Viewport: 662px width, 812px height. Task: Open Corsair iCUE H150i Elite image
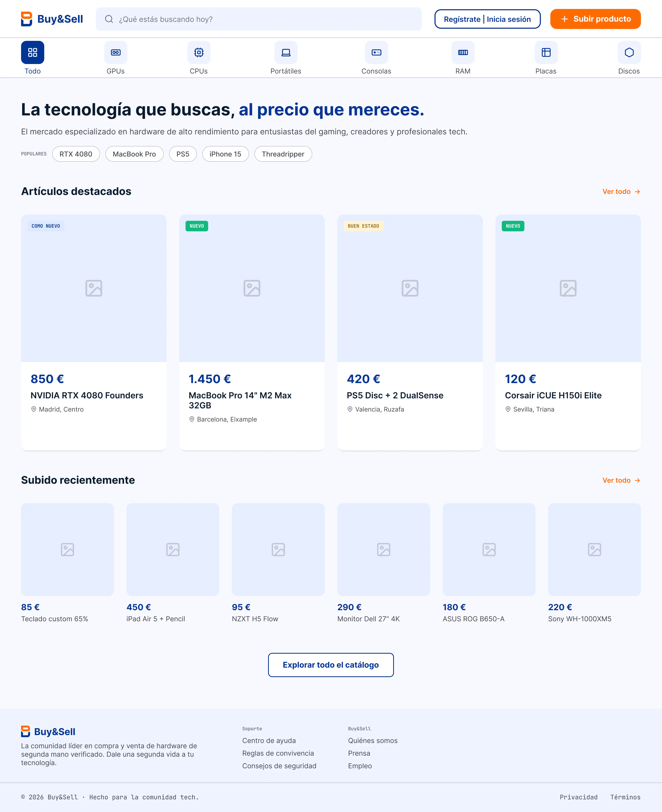[568, 288]
